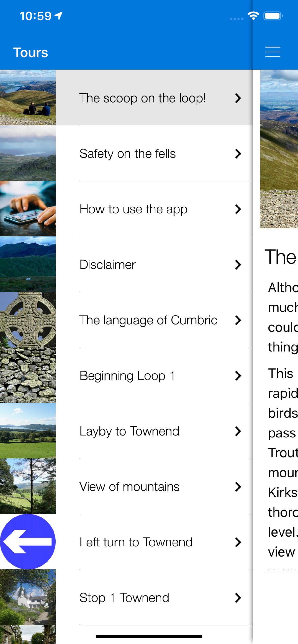Image resolution: width=298 pixels, height=644 pixels.
Task: Go to Left turn to Townend
Action: point(136,542)
